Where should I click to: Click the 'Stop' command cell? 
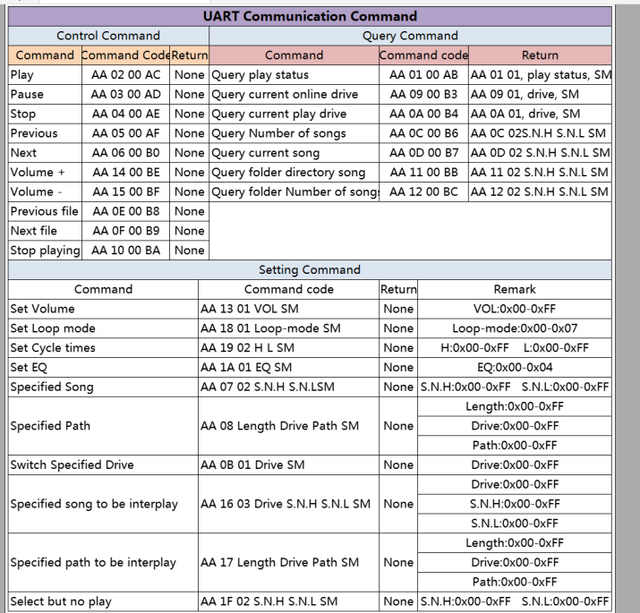[x=45, y=114]
